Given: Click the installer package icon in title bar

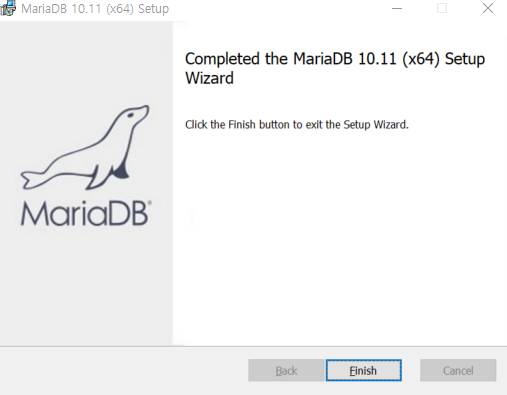Looking at the screenshot, I should 7,8.
